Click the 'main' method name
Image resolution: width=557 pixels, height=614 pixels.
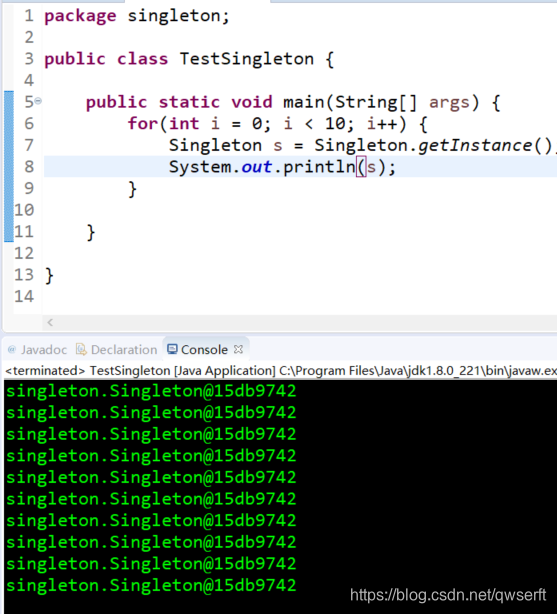(304, 102)
